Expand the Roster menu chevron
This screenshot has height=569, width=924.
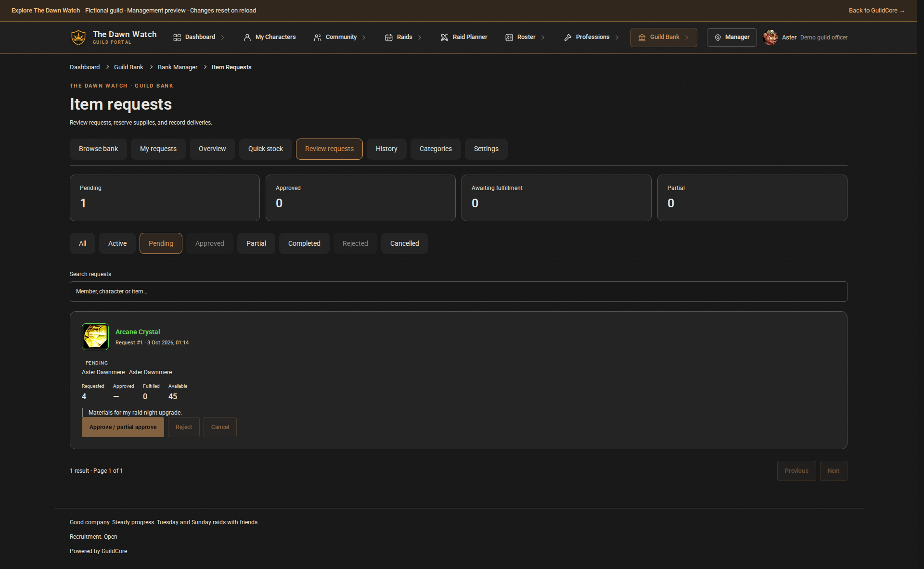543,38
